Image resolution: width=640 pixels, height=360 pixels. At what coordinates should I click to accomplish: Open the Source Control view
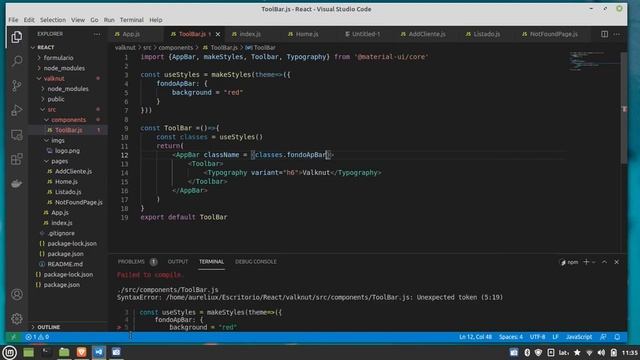[x=17, y=86]
